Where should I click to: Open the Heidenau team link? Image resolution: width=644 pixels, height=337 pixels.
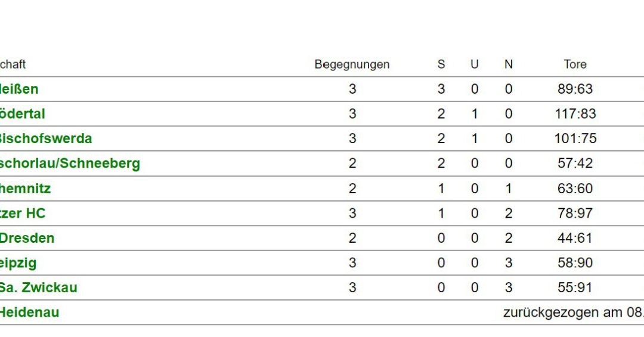pos(30,312)
